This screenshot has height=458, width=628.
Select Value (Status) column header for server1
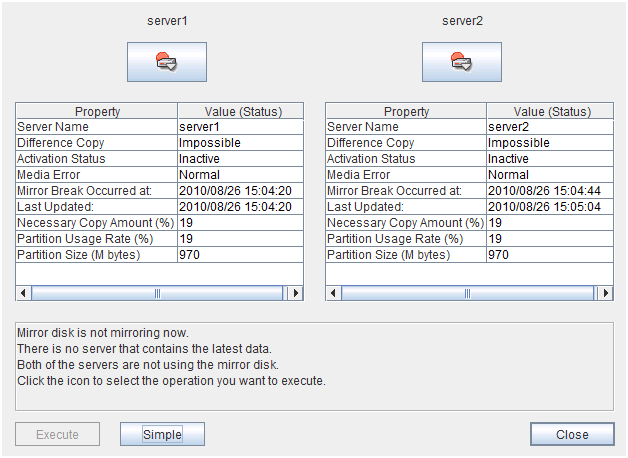pyautogui.click(x=240, y=111)
